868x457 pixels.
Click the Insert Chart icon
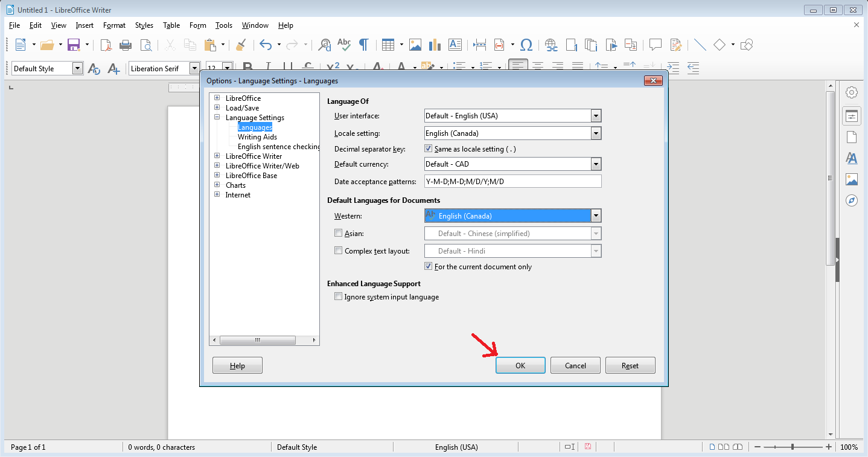click(x=435, y=45)
